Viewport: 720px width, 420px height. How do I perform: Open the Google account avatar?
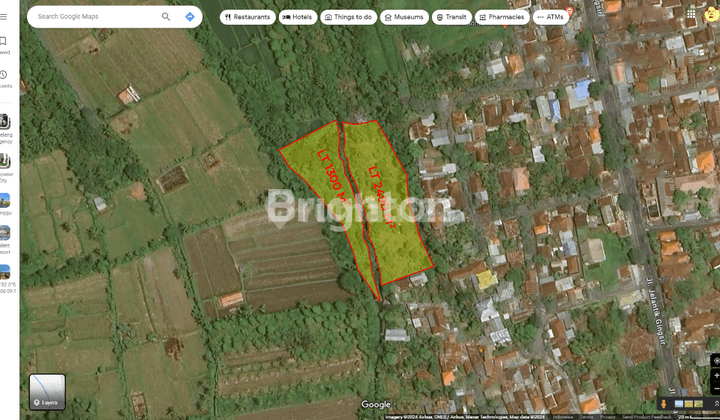click(x=712, y=14)
